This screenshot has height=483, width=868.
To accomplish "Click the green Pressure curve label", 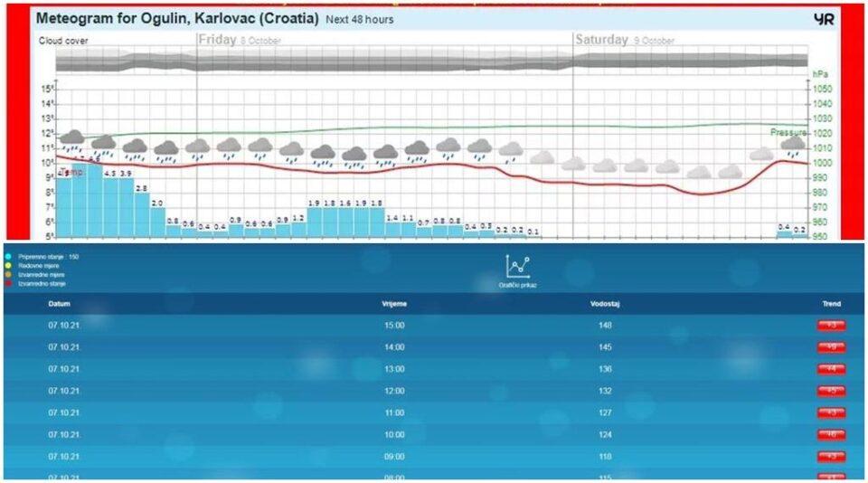I will [x=788, y=132].
